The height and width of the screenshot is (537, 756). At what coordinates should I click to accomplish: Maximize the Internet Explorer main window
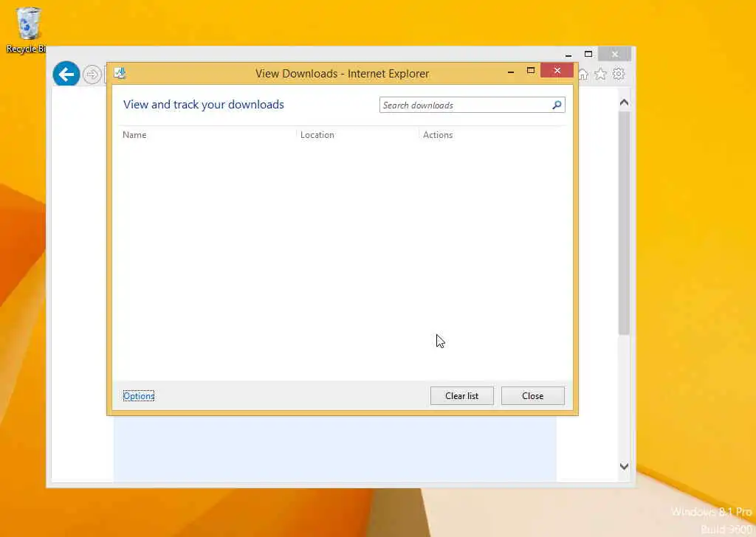[x=588, y=54]
